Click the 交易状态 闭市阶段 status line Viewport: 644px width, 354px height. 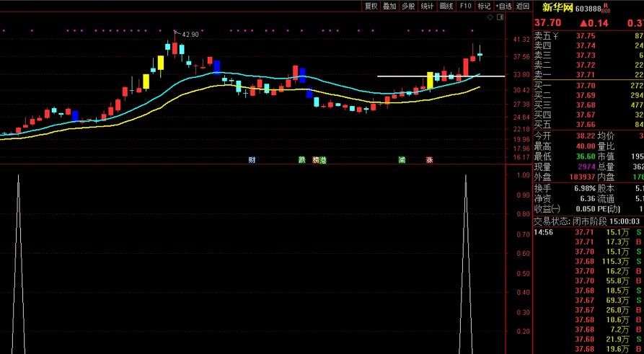(x=587, y=221)
